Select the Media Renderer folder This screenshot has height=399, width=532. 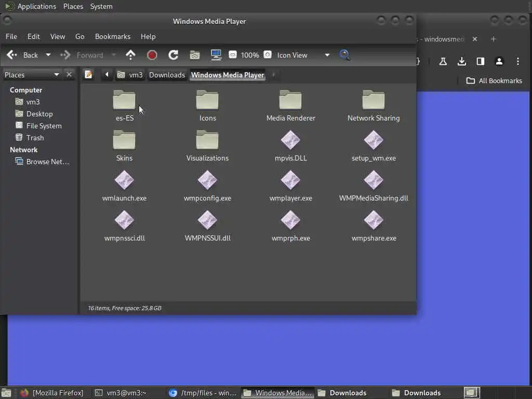click(x=290, y=105)
